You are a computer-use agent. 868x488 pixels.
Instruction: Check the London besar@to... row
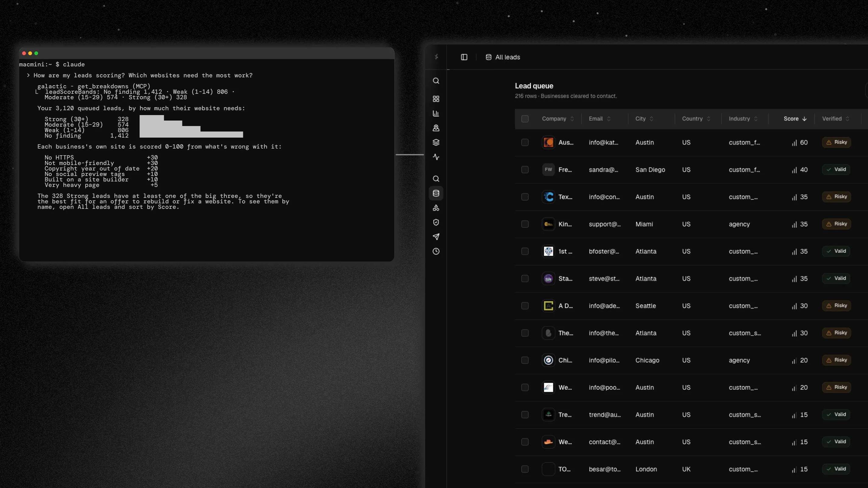(x=525, y=469)
